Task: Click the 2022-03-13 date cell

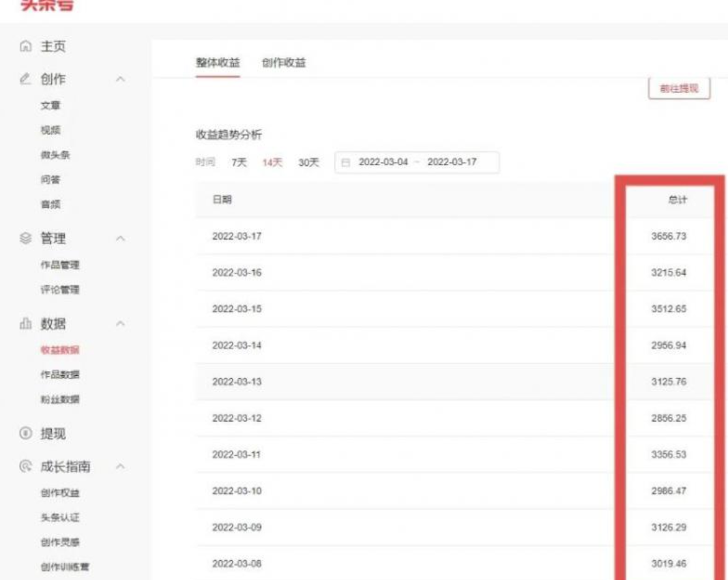Action: (237, 381)
